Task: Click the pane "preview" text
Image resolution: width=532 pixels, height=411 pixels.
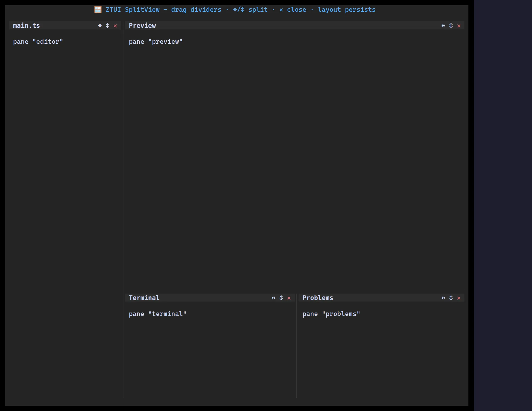Action: [x=156, y=42]
